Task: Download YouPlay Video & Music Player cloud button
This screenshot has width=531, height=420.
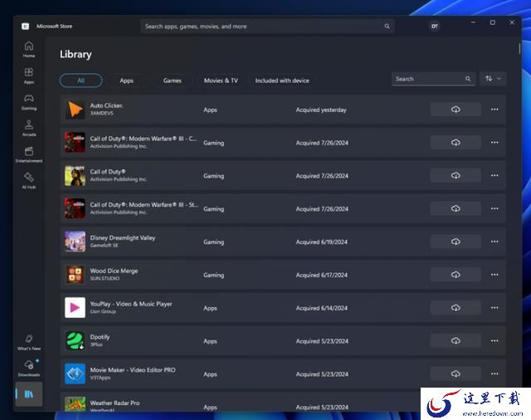Action: click(455, 308)
